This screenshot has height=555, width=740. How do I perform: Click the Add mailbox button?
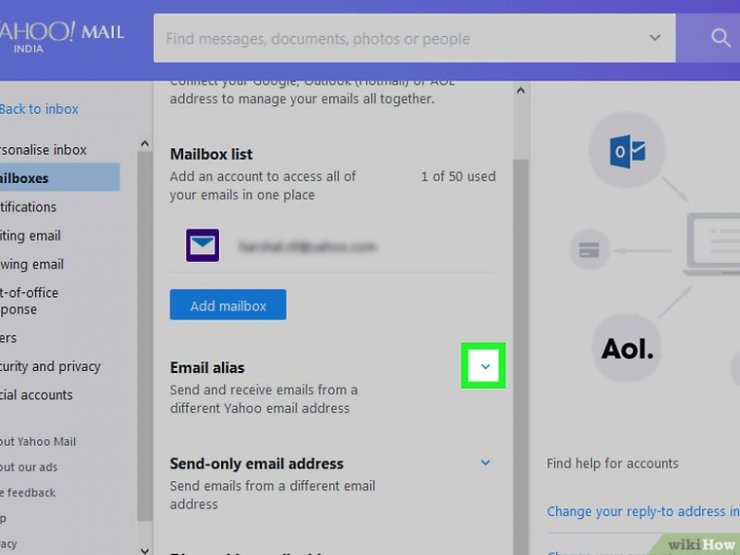pos(228,305)
